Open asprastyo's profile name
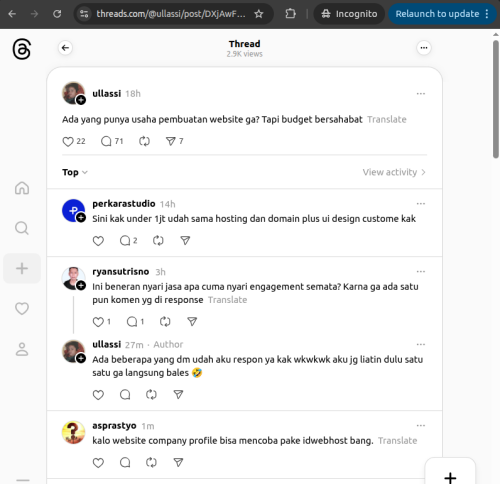Image resolution: width=500 pixels, height=484 pixels. [x=114, y=426]
